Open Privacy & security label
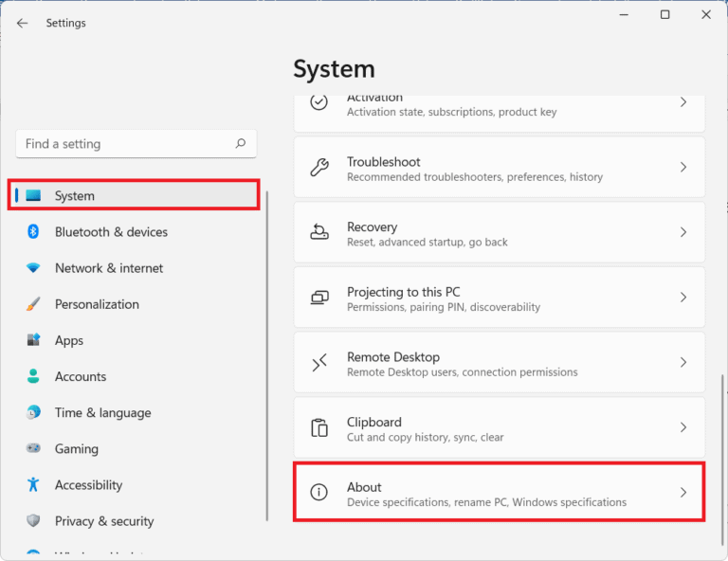This screenshot has width=728, height=561. (104, 521)
